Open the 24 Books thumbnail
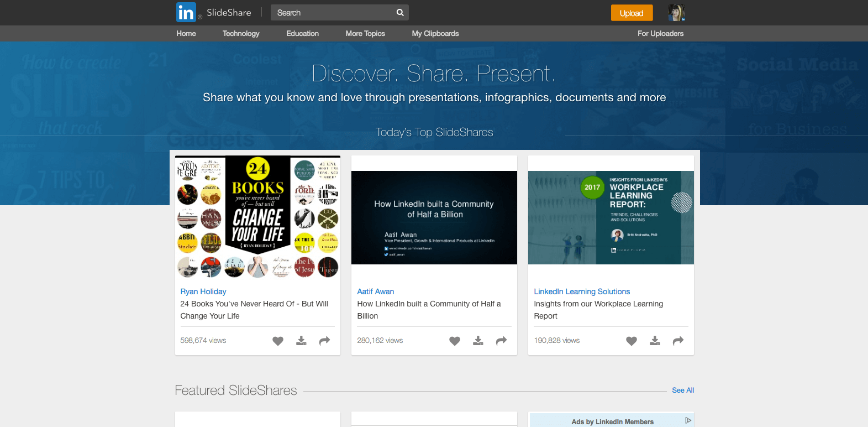The width and height of the screenshot is (868, 427). (x=257, y=217)
